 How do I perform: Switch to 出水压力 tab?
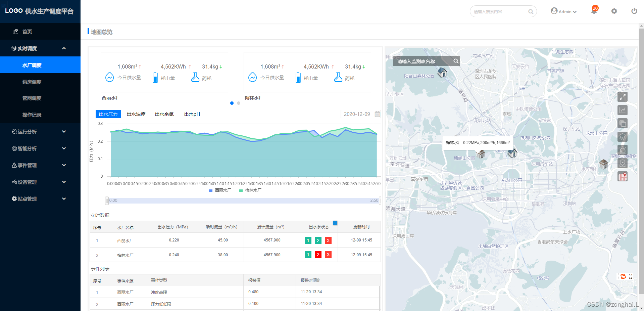pyautogui.click(x=108, y=114)
